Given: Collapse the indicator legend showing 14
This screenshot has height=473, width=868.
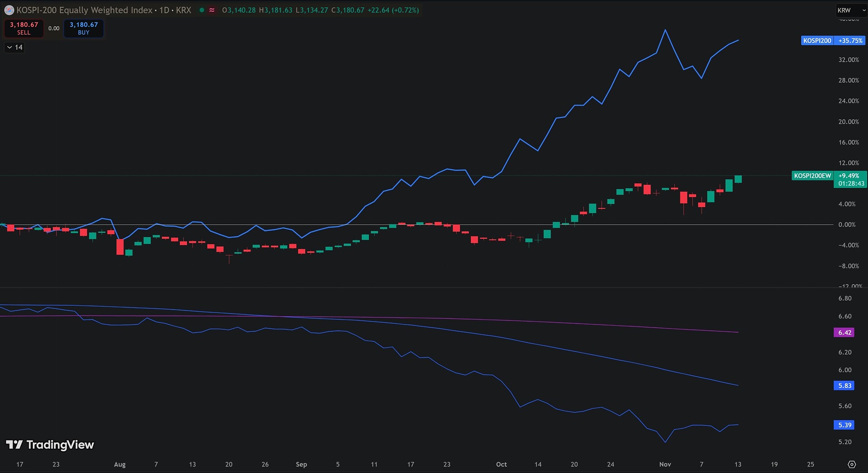Looking at the screenshot, I should (x=14, y=47).
